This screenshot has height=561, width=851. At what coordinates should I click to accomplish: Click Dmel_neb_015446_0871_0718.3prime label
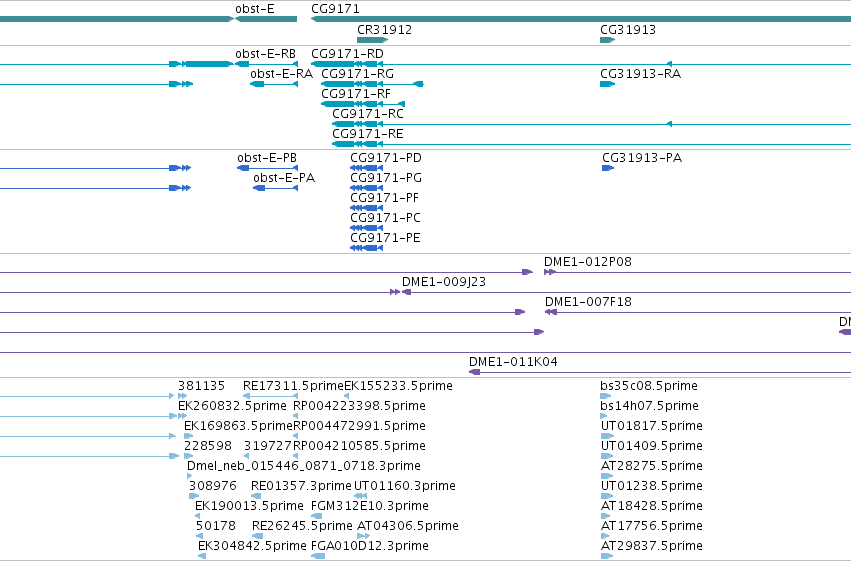coord(304,467)
